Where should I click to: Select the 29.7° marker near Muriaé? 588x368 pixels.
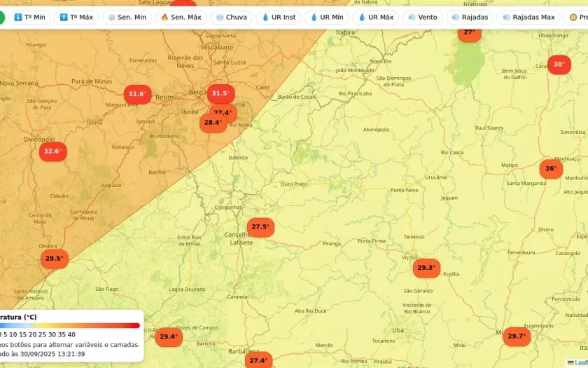pyautogui.click(x=517, y=336)
